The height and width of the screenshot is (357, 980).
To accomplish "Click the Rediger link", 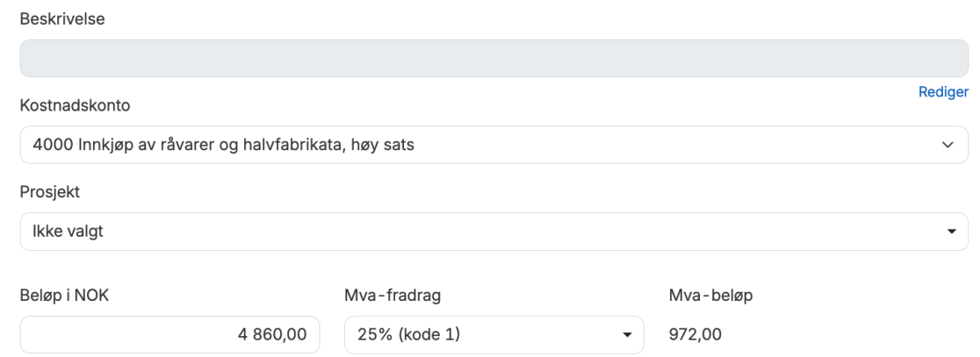I will tap(943, 92).
